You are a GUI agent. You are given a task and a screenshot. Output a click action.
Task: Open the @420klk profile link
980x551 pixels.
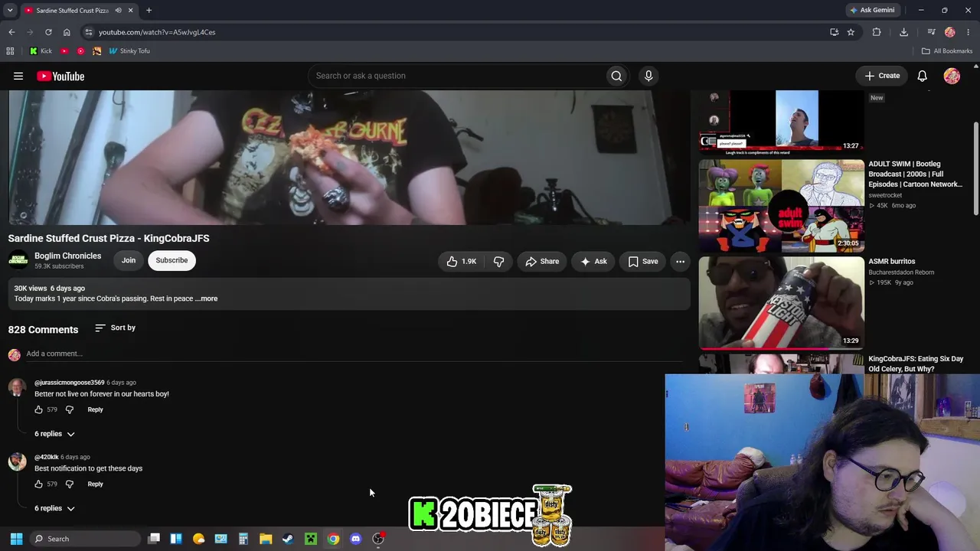[x=47, y=457]
